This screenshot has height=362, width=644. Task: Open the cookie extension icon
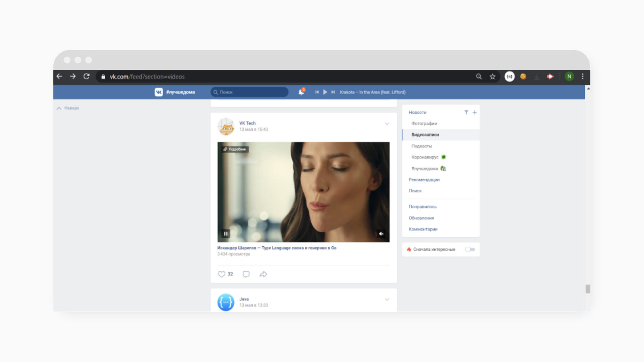(x=523, y=77)
